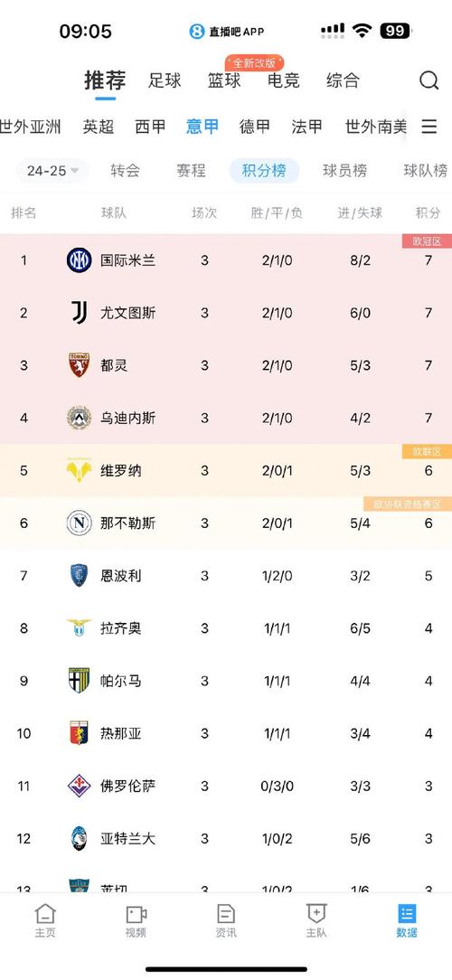Open the league list hamburger menu
The width and height of the screenshot is (452, 980).
[x=428, y=127]
